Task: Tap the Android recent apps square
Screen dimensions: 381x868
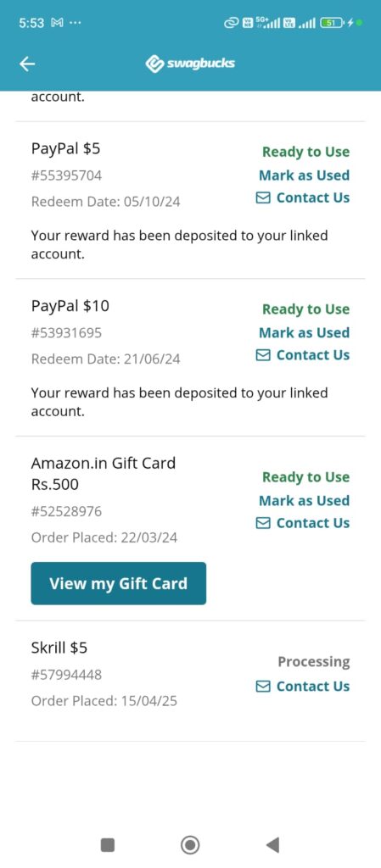Action: (108, 845)
